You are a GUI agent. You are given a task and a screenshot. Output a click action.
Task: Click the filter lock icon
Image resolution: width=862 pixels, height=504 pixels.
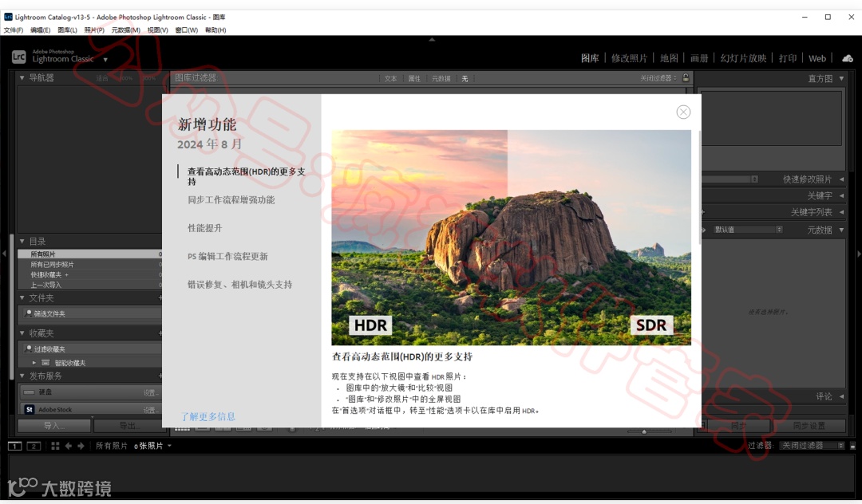pyautogui.click(x=686, y=78)
